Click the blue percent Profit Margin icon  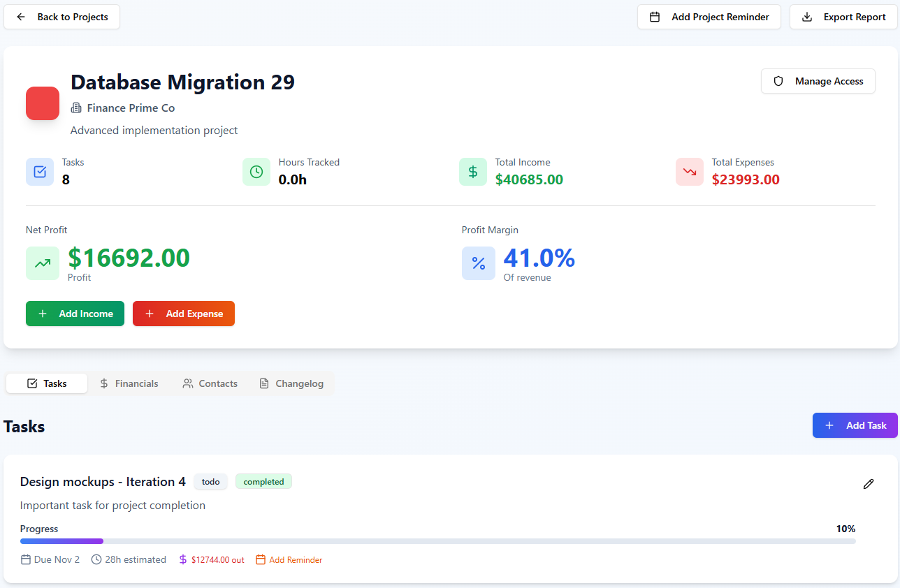coord(479,263)
